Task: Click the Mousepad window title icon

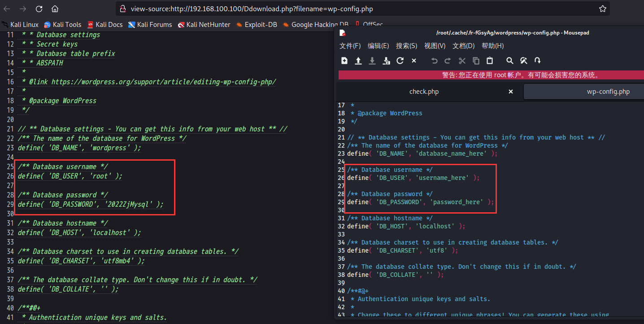Action: click(x=343, y=33)
